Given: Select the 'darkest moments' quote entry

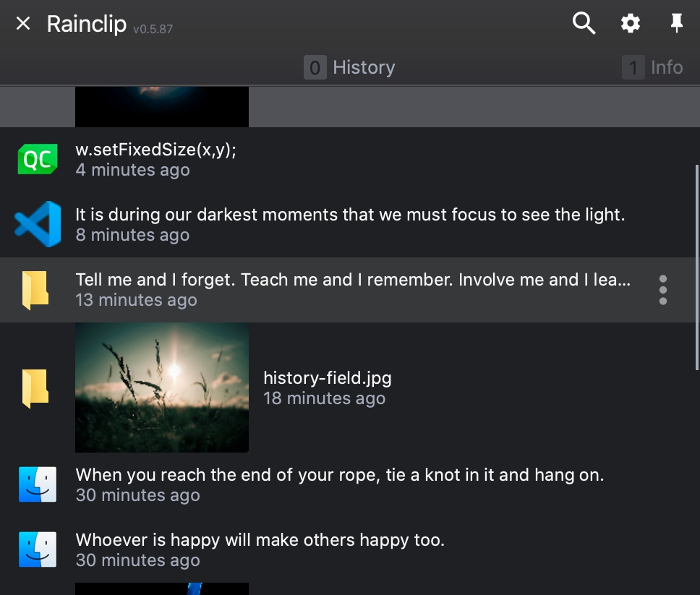Looking at the screenshot, I should point(289,224).
